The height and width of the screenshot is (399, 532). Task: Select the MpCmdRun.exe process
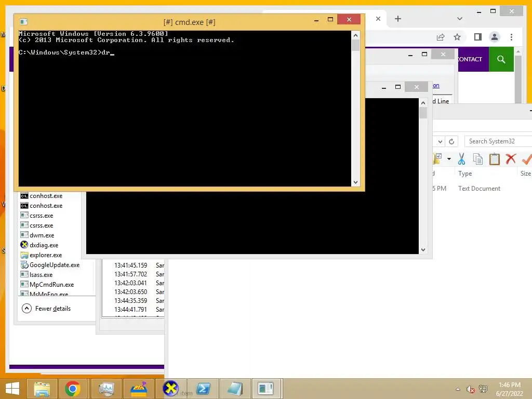point(51,284)
